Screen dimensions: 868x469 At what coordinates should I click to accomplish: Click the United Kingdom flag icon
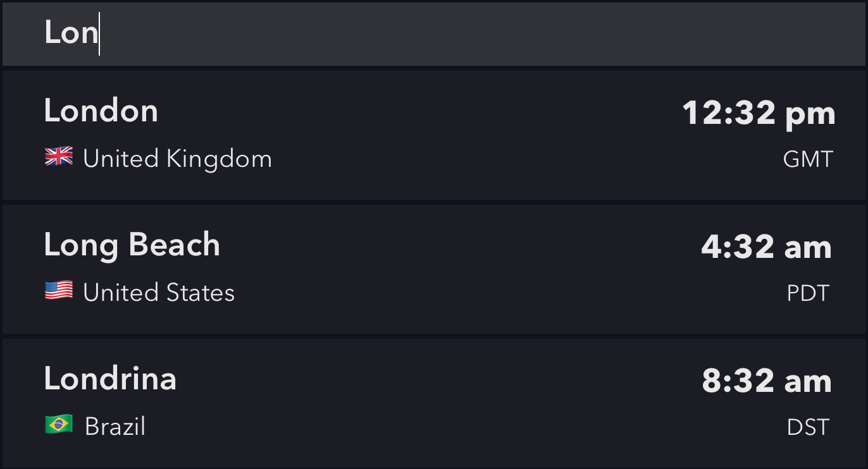tap(59, 157)
